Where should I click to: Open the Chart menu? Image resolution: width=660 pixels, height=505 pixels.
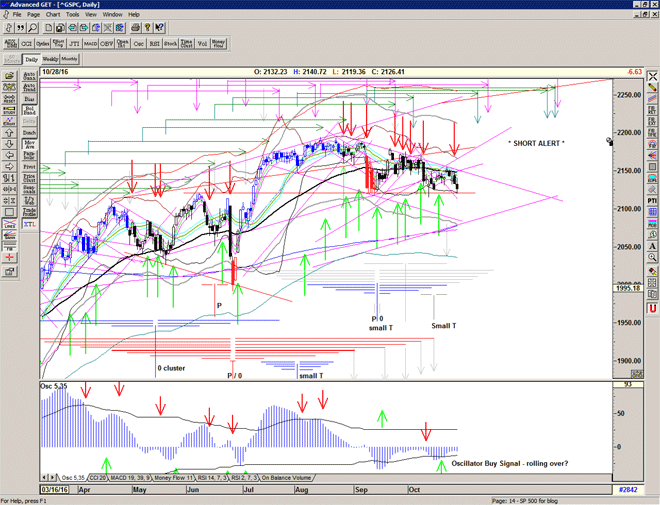[x=52, y=15]
